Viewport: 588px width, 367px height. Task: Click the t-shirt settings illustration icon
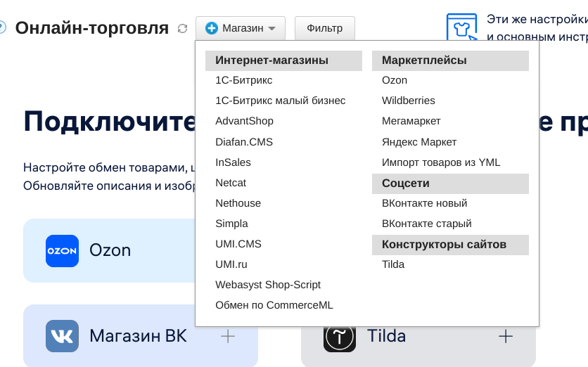461,27
